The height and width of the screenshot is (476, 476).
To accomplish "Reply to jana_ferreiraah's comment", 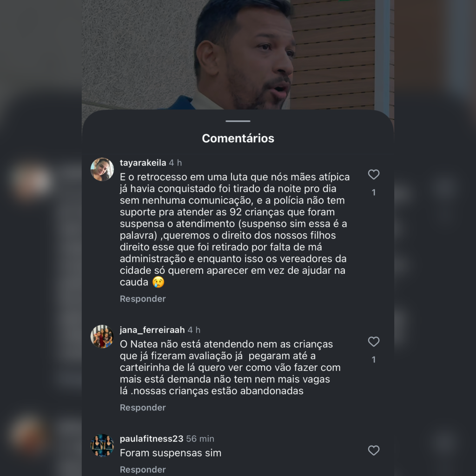I will coord(143,407).
